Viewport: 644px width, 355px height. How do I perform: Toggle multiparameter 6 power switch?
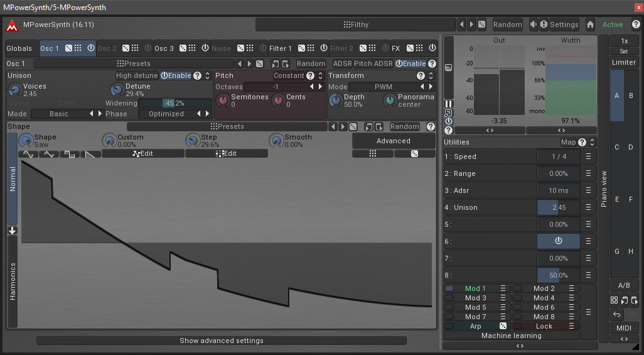coord(558,241)
